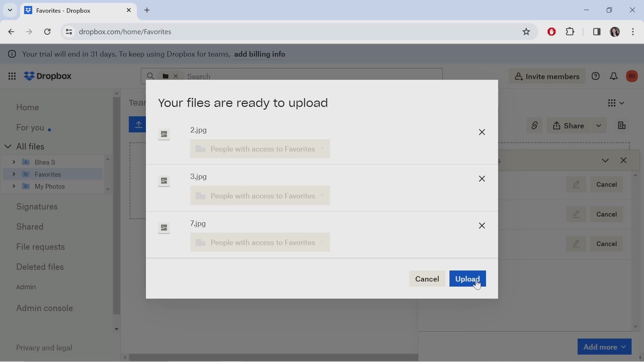This screenshot has height=362, width=644.
Task: Remove 2.jpg from upload list
Action: (x=482, y=132)
